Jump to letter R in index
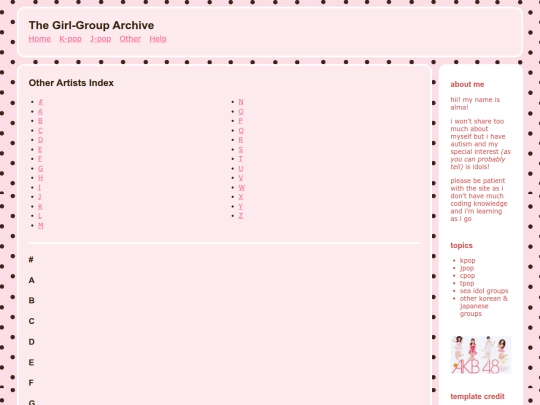This screenshot has height=405, width=540. click(241, 140)
